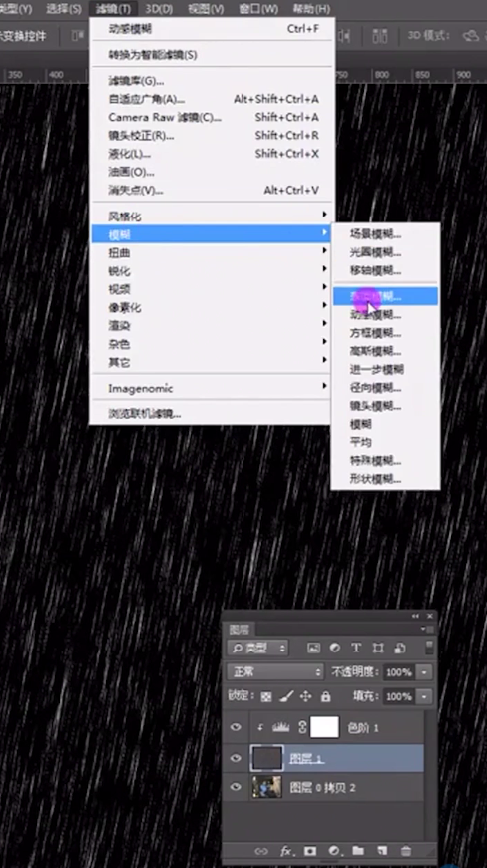Select the 色阶 1 white mask thumbnail
Image resolution: width=487 pixels, height=868 pixels.
click(x=325, y=728)
